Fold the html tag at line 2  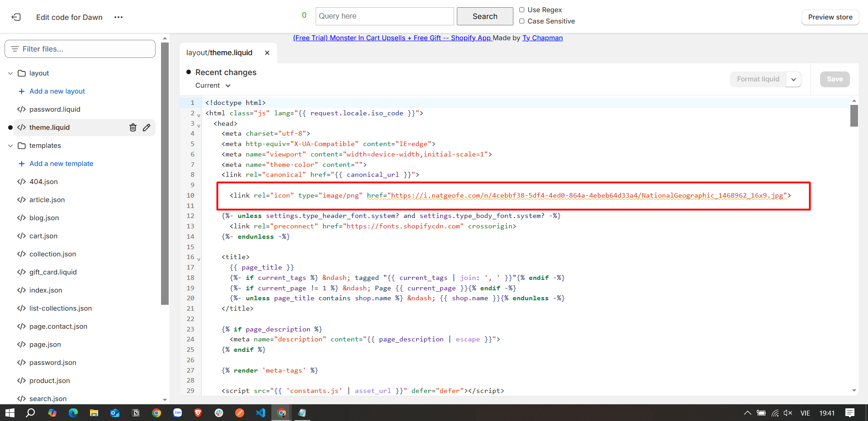(199, 115)
